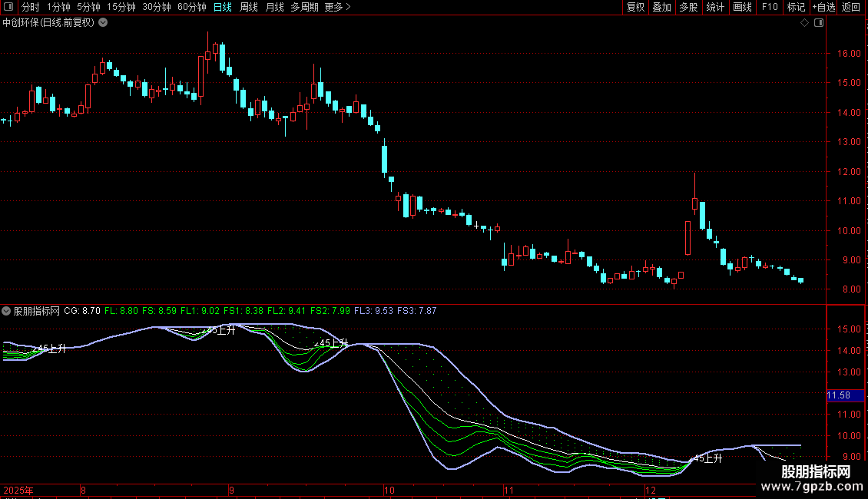Click the 叠加 overlay button
The image size is (868, 499).
pos(661,7)
